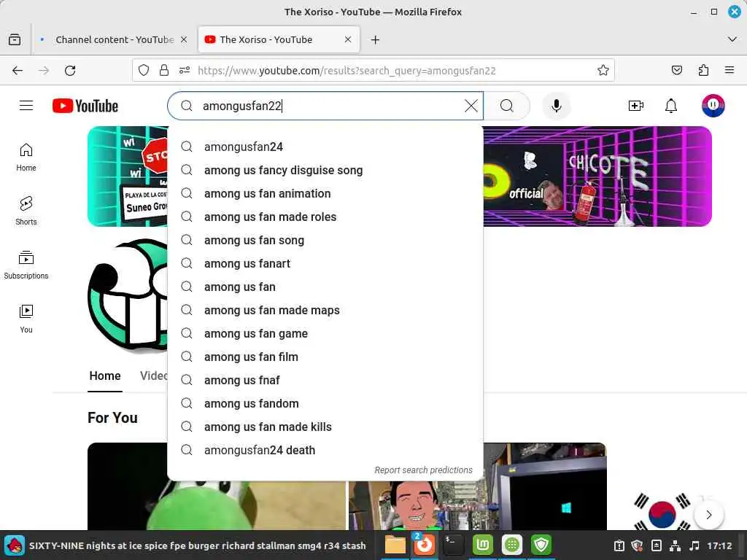Open the Firefox extensions puzzle icon
This screenshot has width=747, height=560.
(x=703, y=71)
